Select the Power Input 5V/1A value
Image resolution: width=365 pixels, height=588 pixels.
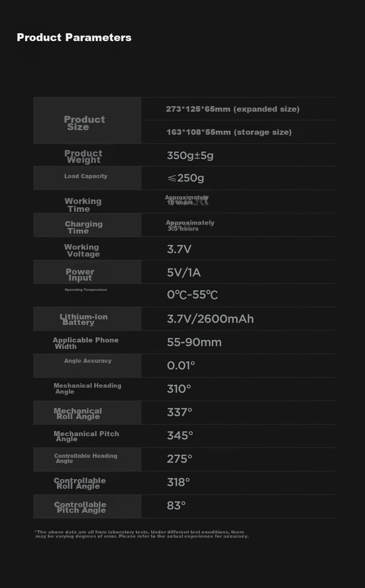pos(184,272)
